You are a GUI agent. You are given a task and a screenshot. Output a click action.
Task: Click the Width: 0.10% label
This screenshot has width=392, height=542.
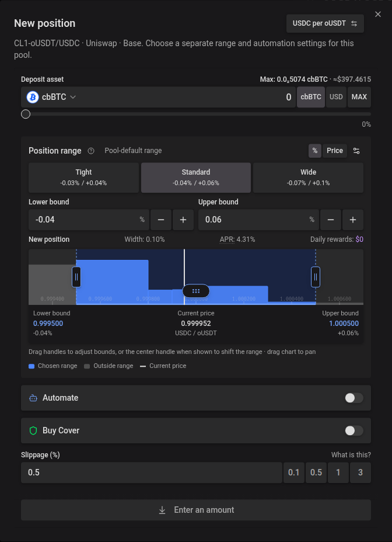[x=144, y=239]
